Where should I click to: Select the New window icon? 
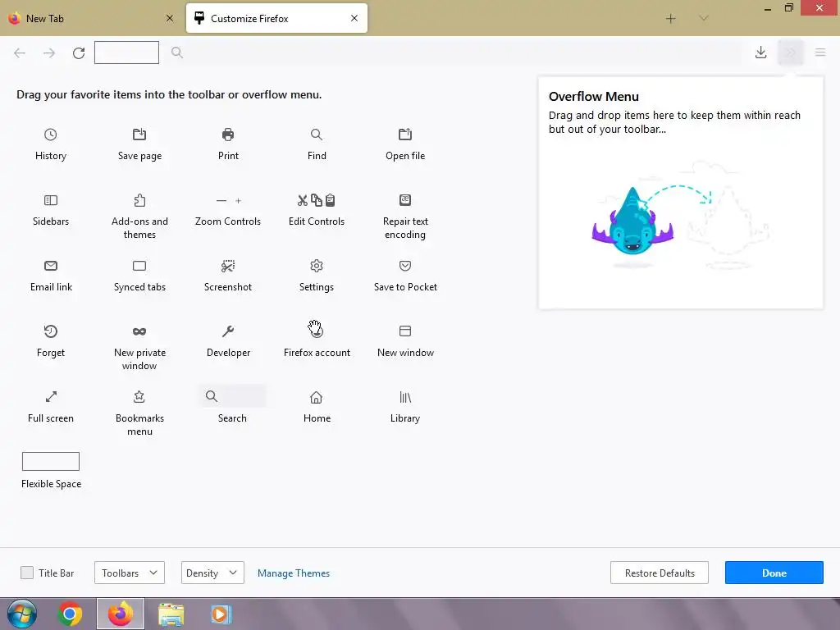pos(405,331)
